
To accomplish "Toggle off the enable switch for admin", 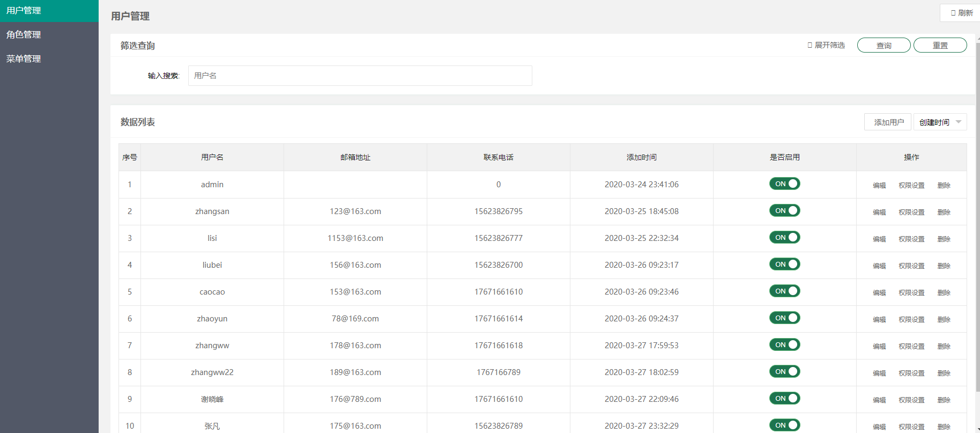I will pyautogui.click(x=784, y=184).
